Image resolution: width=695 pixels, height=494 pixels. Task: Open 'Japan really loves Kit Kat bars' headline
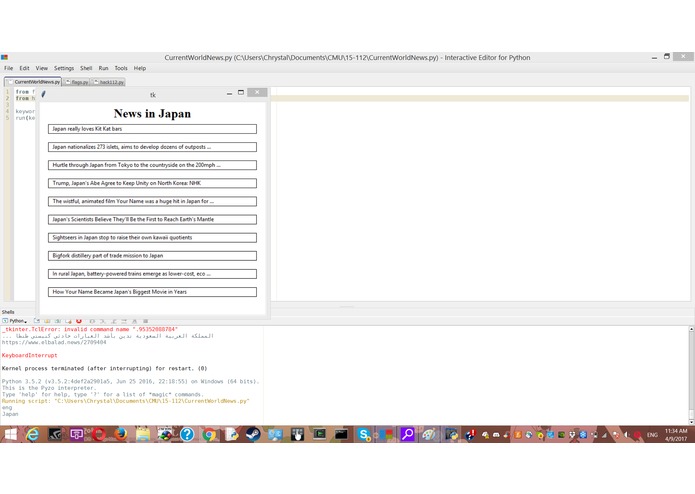click(152, 129)
